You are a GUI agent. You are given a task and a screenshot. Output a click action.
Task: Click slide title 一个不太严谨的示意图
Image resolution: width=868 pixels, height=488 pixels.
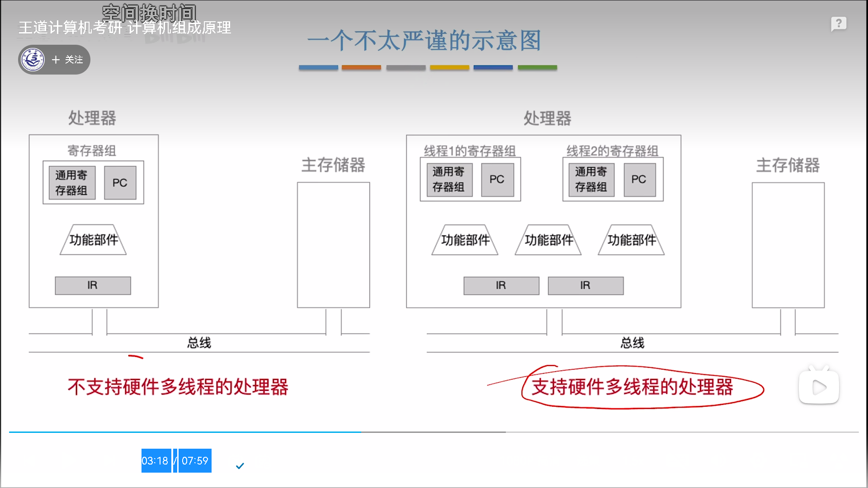(424, 41)
